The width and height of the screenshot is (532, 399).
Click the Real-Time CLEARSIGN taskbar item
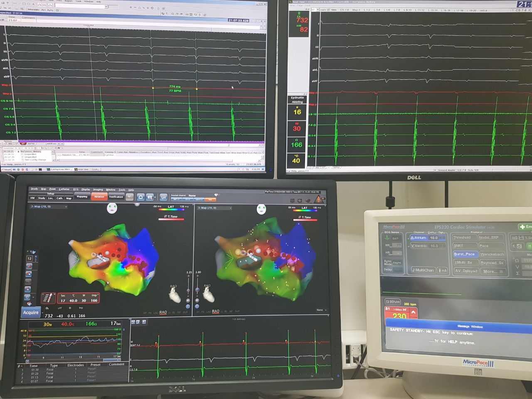pos(88,170)
